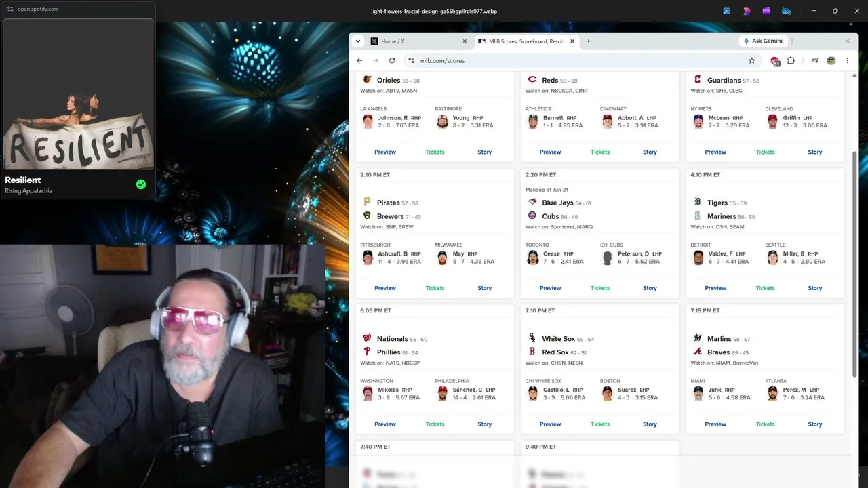The image size is (868, 488).
Task: Read the Story for the Orioles game
Action: [484, 152]
